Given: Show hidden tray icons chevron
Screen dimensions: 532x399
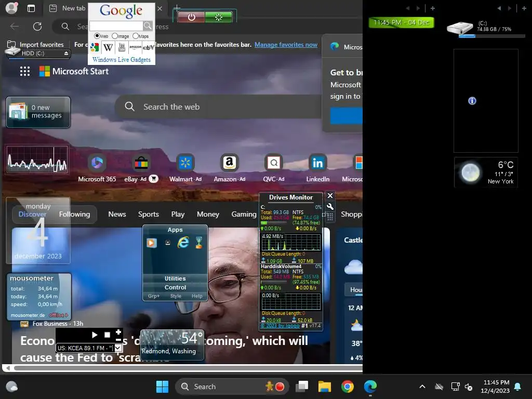Looking at the screenshot, I should point(422,387).
